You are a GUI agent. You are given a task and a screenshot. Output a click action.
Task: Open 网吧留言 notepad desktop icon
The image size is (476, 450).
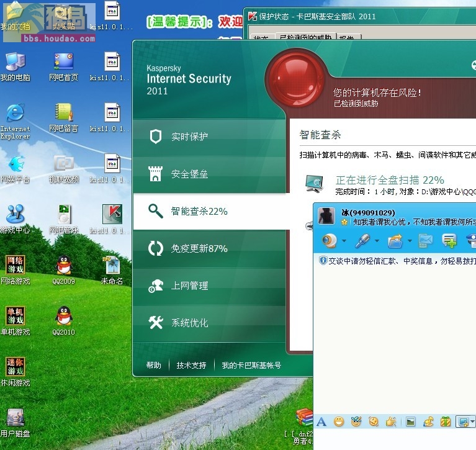63,117
